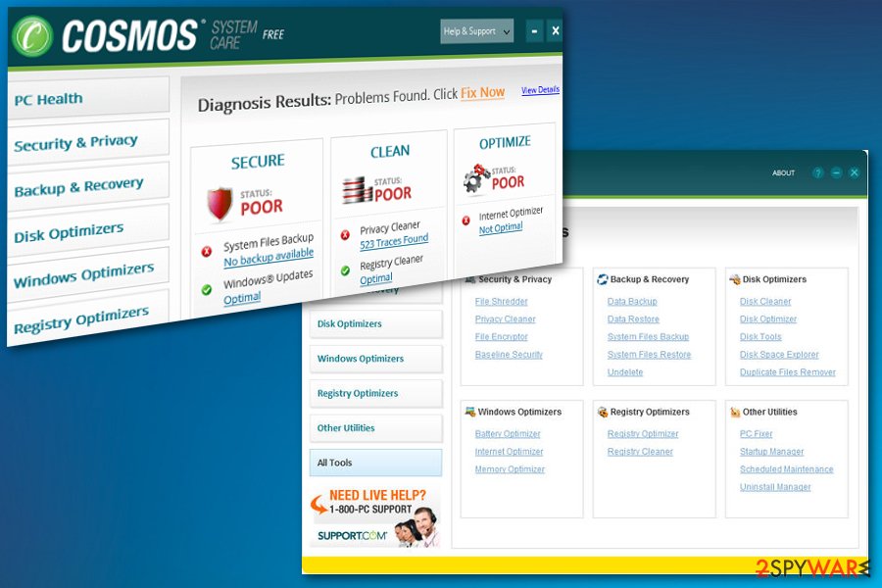The width and height of the screenshot is (882, 588).
Task: Click the red shield icon under SECURE
Action: coord(220,203)
